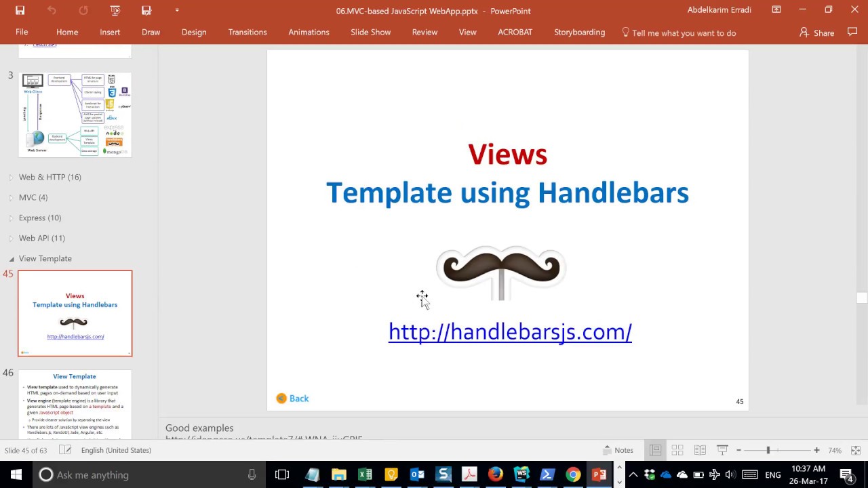Image resolution: width=868 pixels, height=488 pixels.
Task: Switch to Slide Sorter view
Action: pyautogui.click(x=677, y=450)
